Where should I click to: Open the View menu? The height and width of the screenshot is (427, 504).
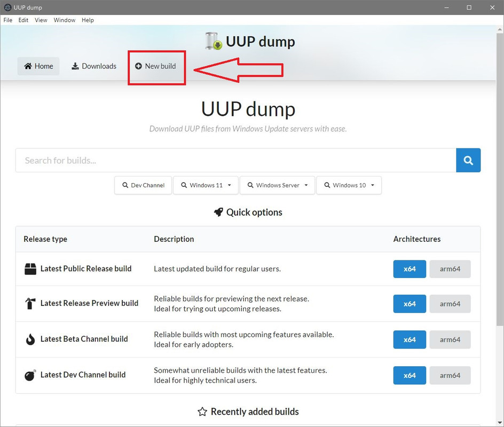pos(41,20)
